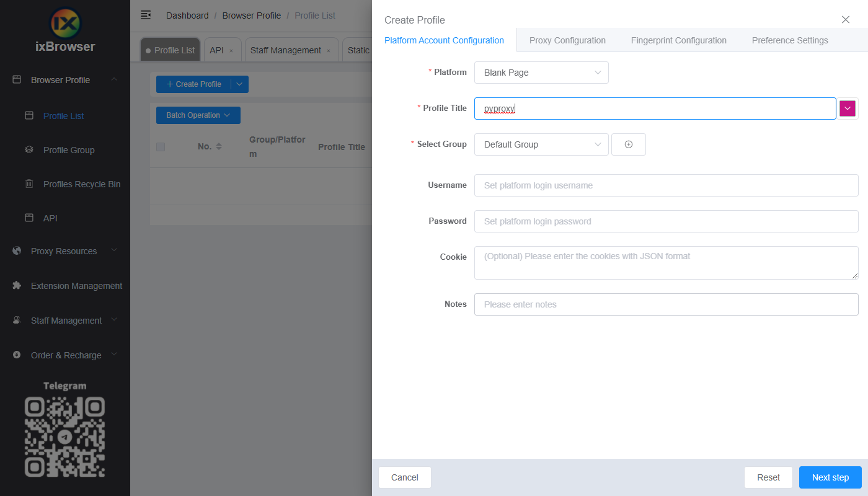
Task: Open the Create Profile split dropdown arrow
Action: pyautogui.click(x=240, y=84)
